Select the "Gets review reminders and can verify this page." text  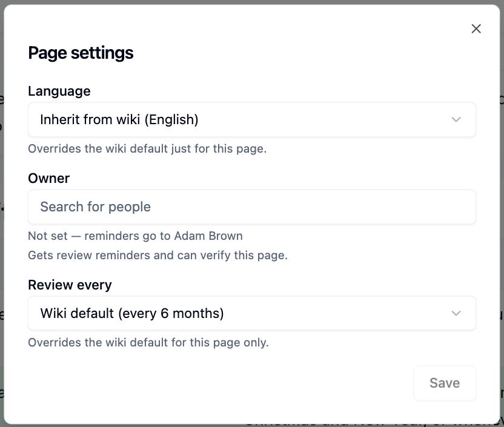tap(158, 256)
